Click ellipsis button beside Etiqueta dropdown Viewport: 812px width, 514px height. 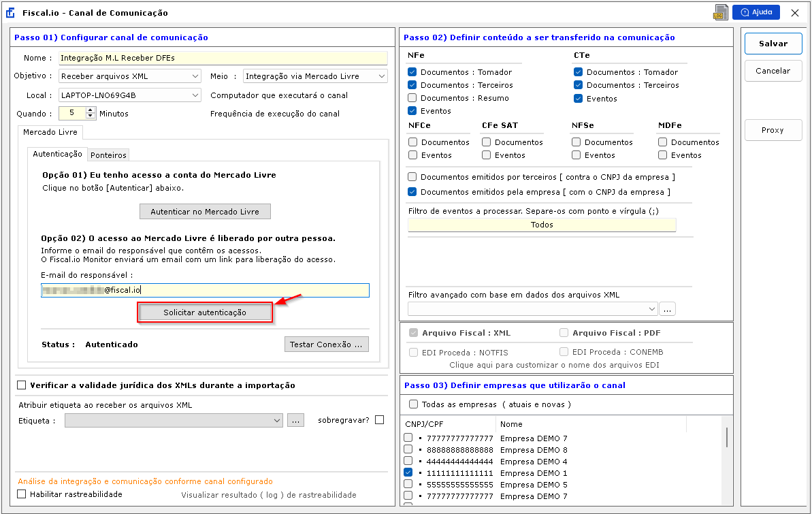coord(295,421)
